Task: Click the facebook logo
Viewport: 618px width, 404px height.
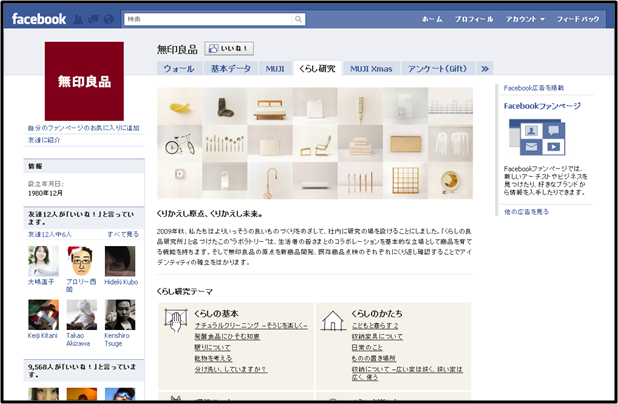Action: click(x=39, y=19)
